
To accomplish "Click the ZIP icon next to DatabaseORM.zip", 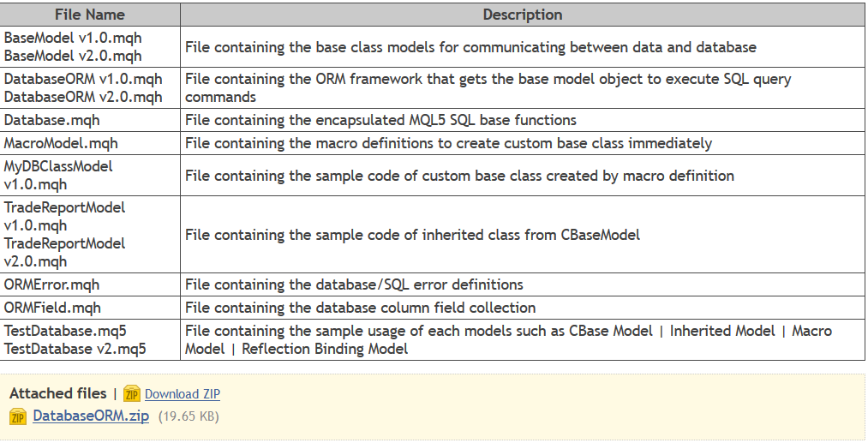I will (18, 417).
